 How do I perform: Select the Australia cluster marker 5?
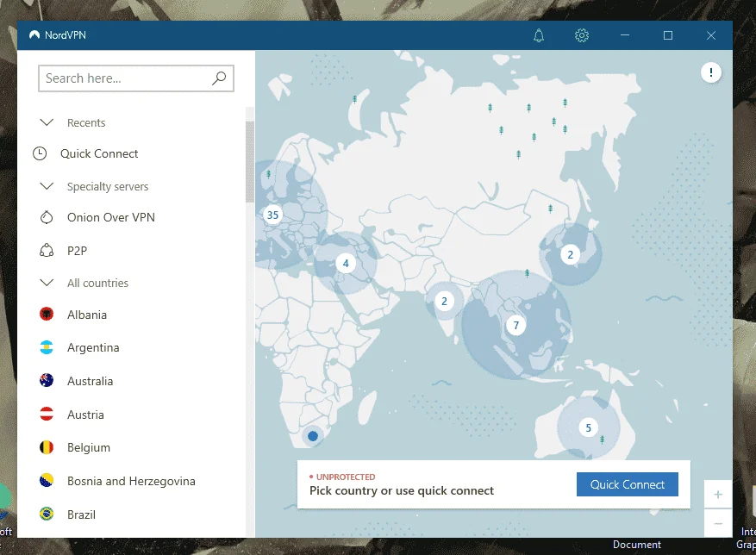click(x=588, y=427)
